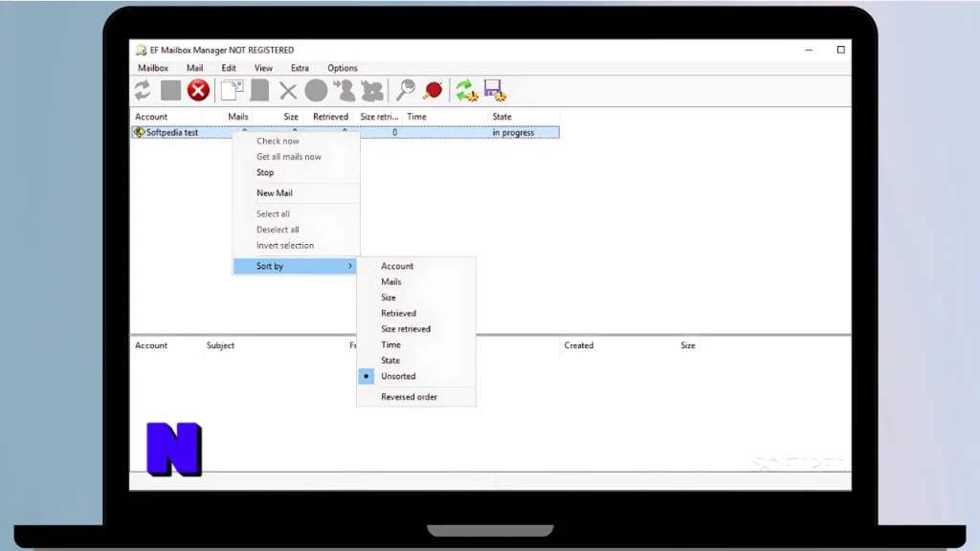980x551 pixels.
Task: Click the State column header
Action: click(x=501, y=117)
